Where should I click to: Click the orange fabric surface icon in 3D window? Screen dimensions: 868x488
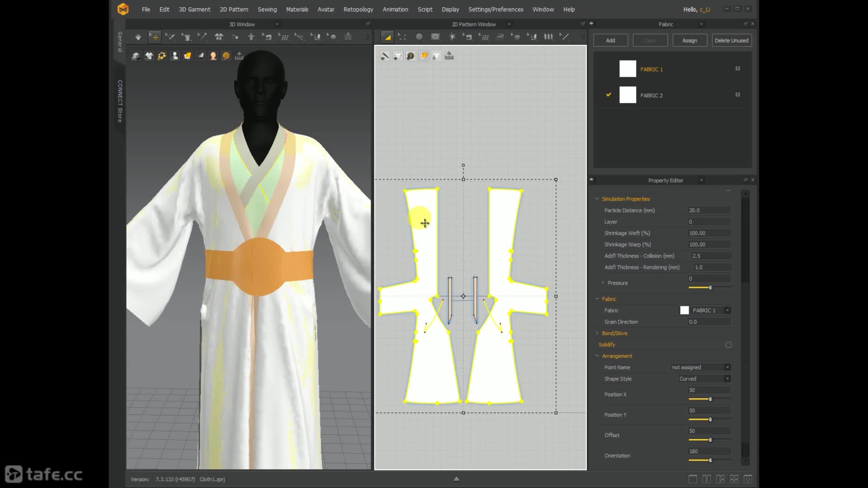pyautogui.click(x=187, y=56)
